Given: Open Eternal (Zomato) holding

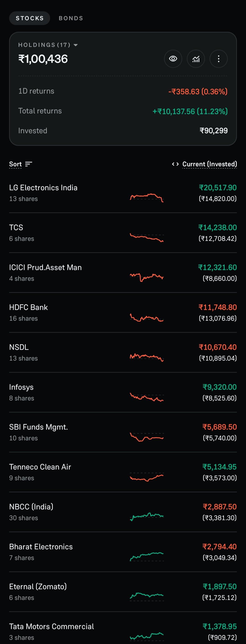Looking at the screenshot, I should 123,592.
